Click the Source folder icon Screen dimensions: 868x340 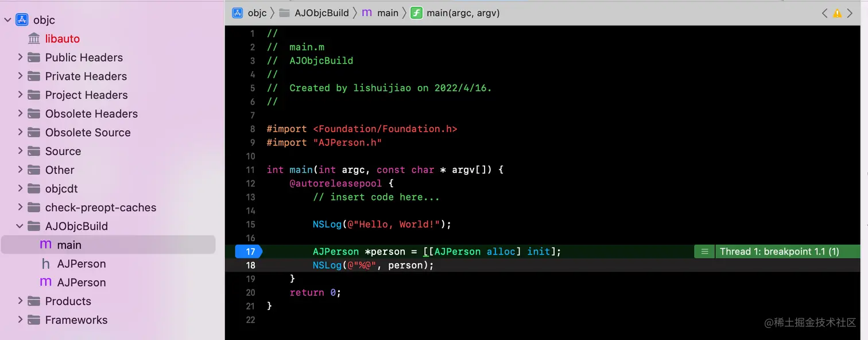pyautogui.click(x=34, y=151)
